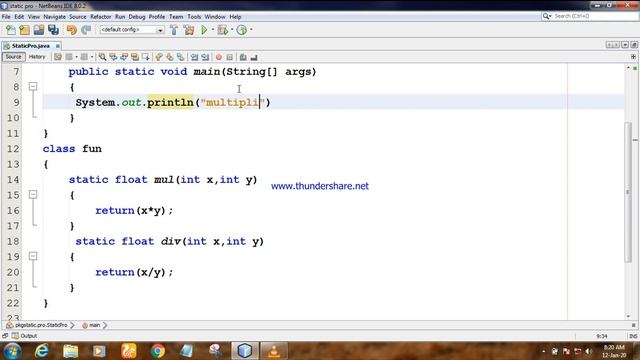The image size is (640, 360).
Task: Toggle Highlight Search icon in editor toolbar
Action: click(x=135, y=57)
